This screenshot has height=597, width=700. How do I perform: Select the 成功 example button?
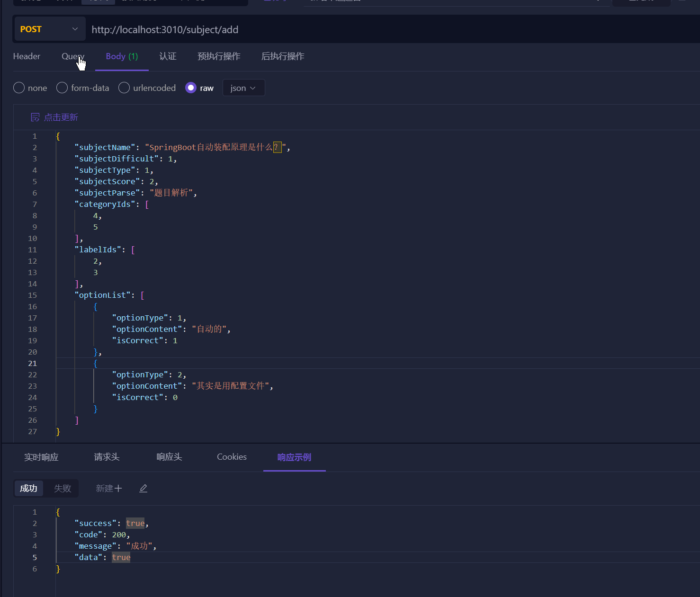pos(28,488)
